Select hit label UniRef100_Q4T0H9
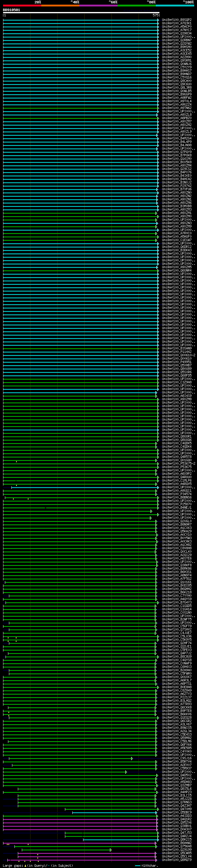The height and width of the screenshot is (868, 197). tap(177, 809)
